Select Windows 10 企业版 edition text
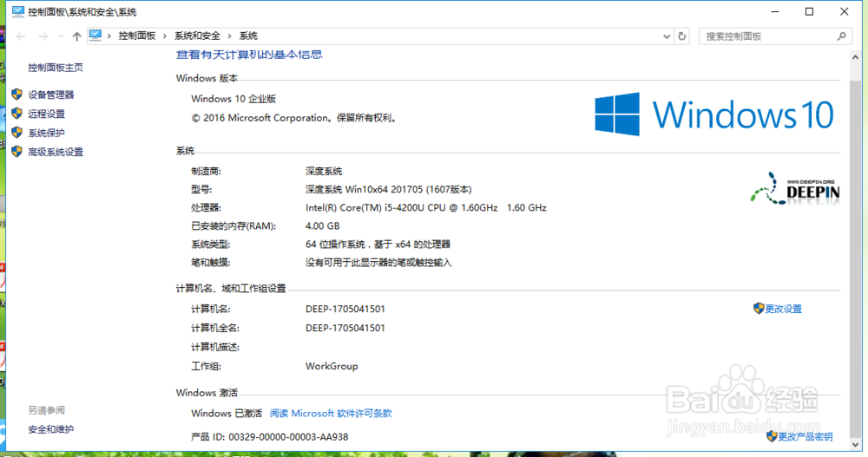Image resolution: width=868 pixels, height=457 pixels. pos(233,99)
